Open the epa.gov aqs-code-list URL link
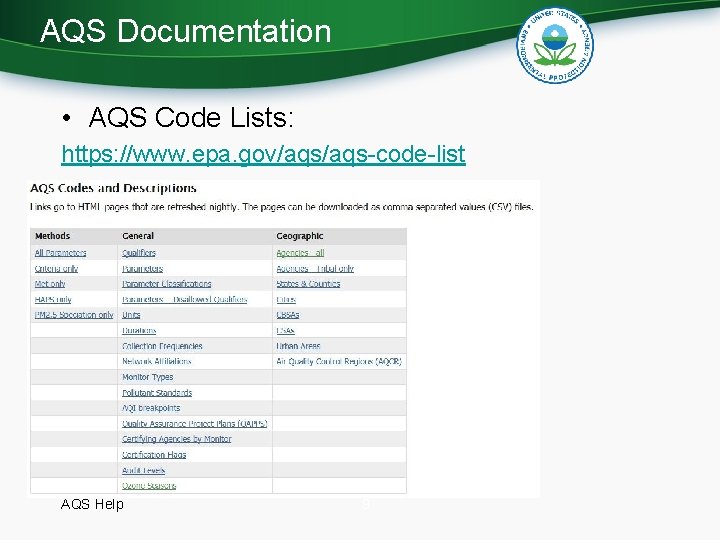Image resolution: width=720 pixels, height=540 pixels. (x=264, y=154)
